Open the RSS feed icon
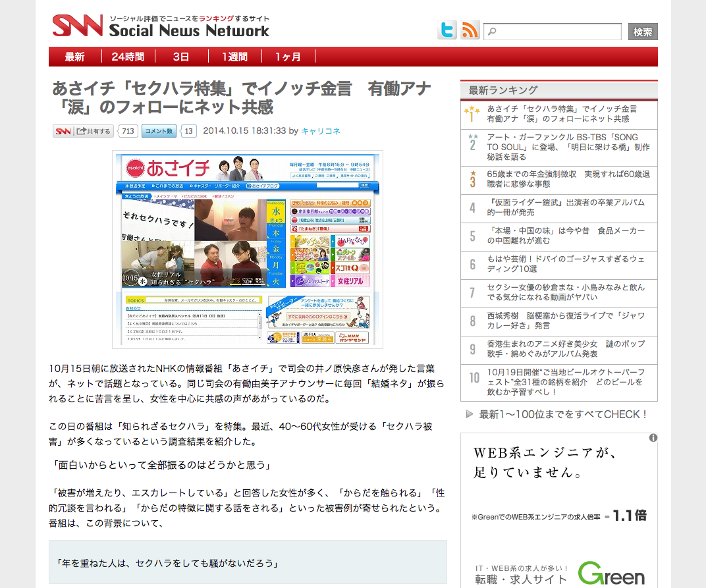The image size is (706, 588). (470, 30)
